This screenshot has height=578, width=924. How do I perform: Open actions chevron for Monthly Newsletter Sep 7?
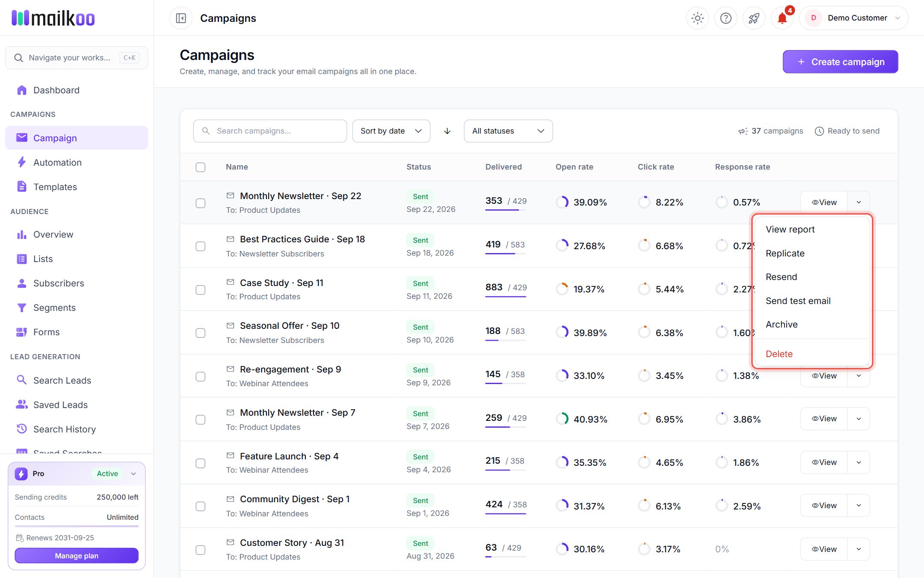[859, 419]
